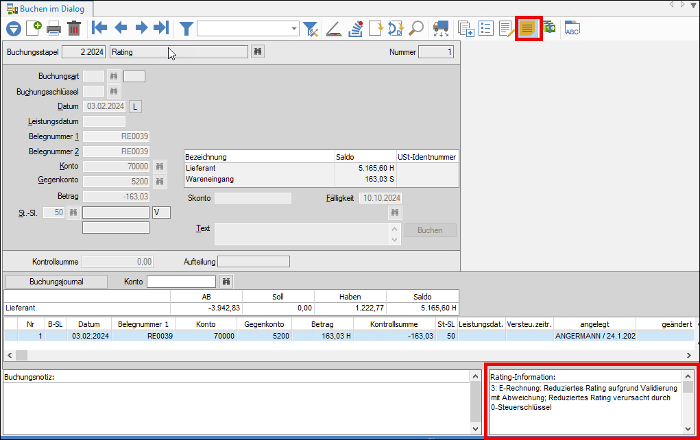The image size is (700, 440).
Task: Click binoculars icon below Fälligkeit date
Action: 395,212
